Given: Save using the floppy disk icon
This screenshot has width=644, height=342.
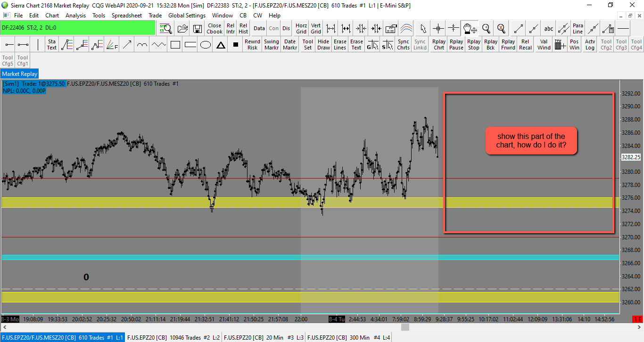Looking at the screenshot, I should point(198,28).
